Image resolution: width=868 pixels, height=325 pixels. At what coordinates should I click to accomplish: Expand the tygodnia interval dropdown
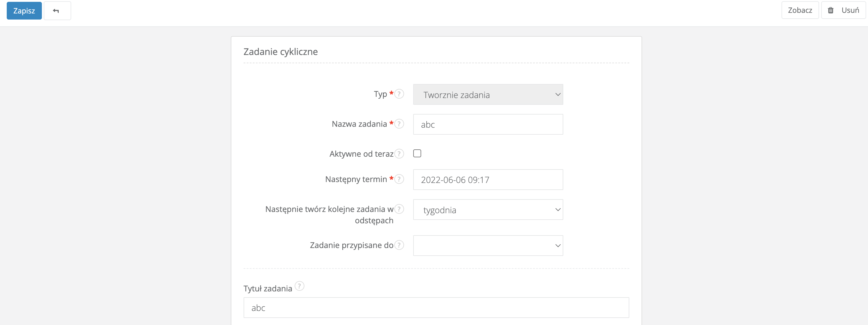(487, 210)
